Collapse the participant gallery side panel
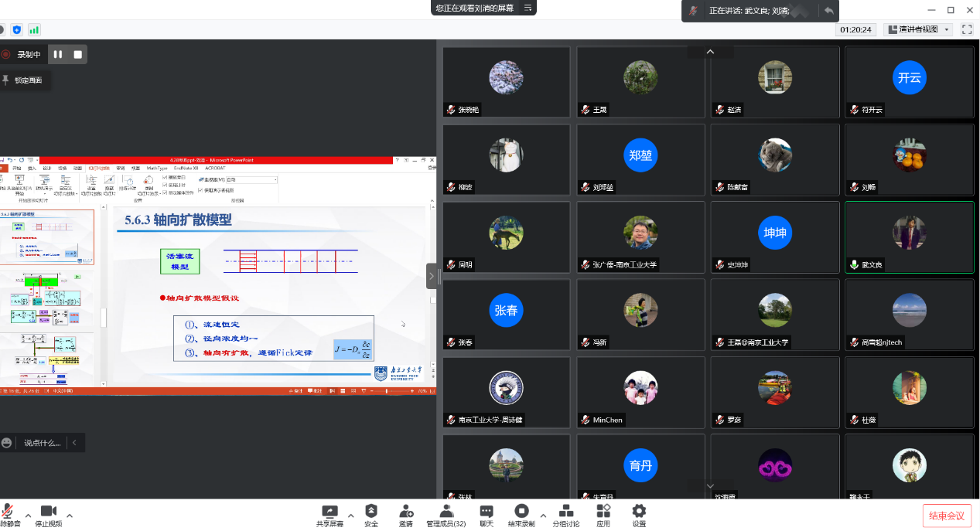The height and width of the screenshot is (531, 980). click(x=432, y=275)
